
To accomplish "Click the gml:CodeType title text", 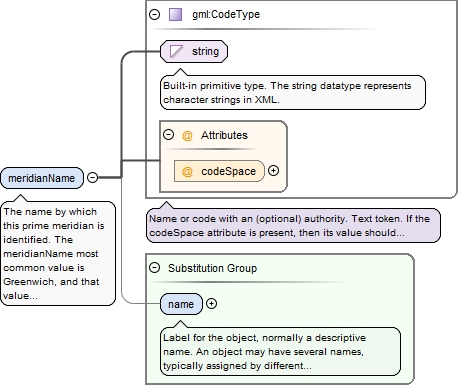I will click(226, 14).
